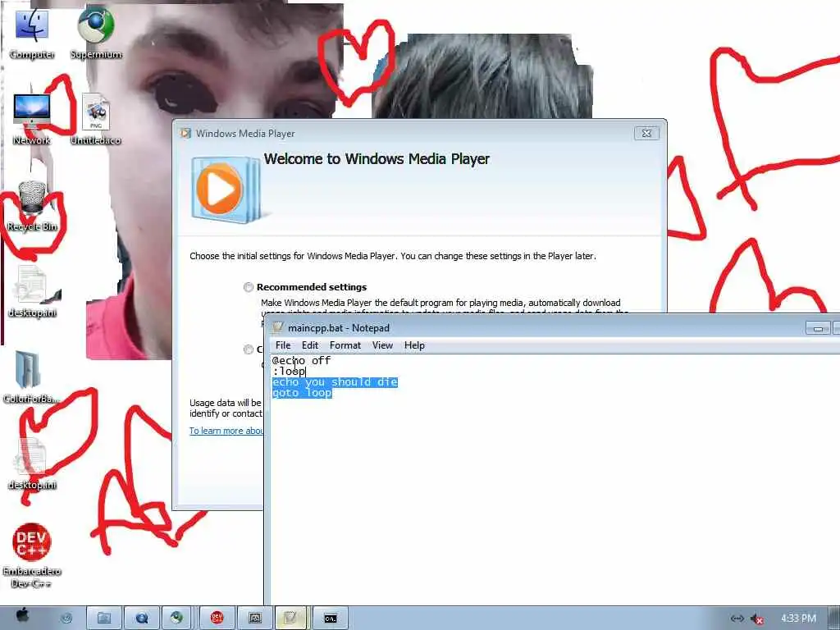Click the Windows Media Player title bar icon

click(x=185, y=133)
